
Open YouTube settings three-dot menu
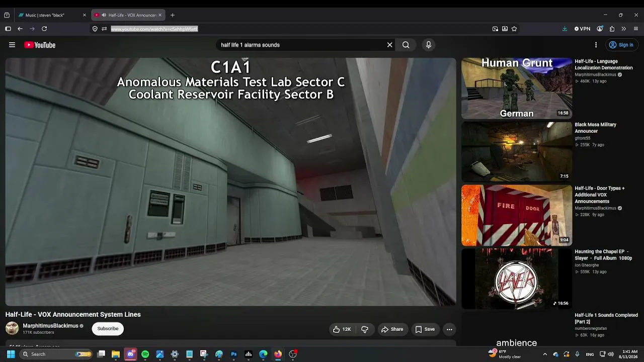596,45
